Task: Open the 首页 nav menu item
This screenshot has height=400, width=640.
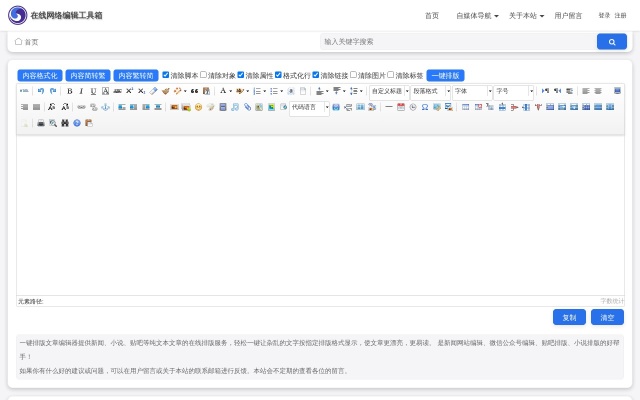Action: tap(431, 16)
